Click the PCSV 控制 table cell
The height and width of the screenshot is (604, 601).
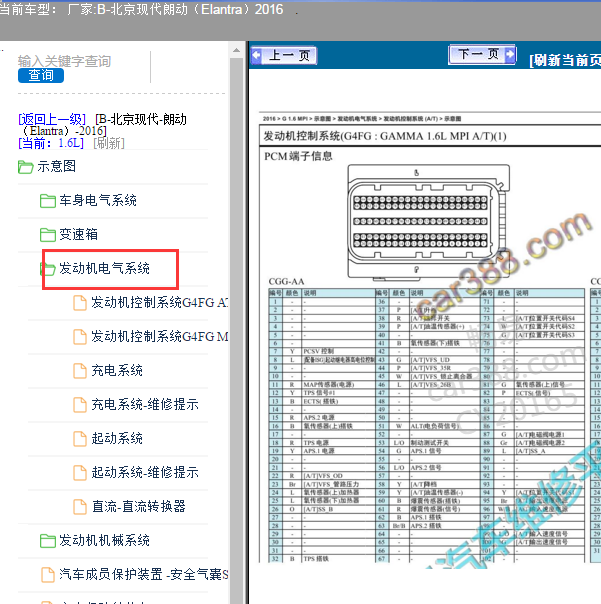pos(338,351)
